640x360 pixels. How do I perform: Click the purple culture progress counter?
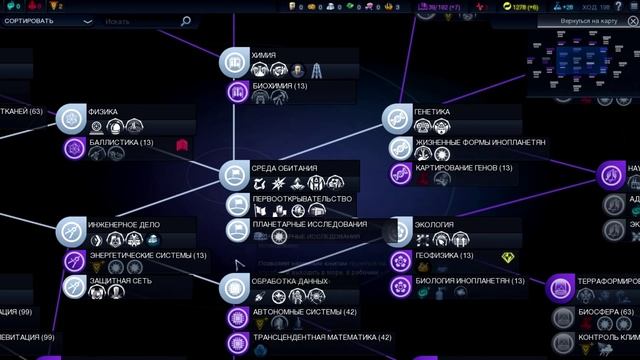click(x=439, y=7)
